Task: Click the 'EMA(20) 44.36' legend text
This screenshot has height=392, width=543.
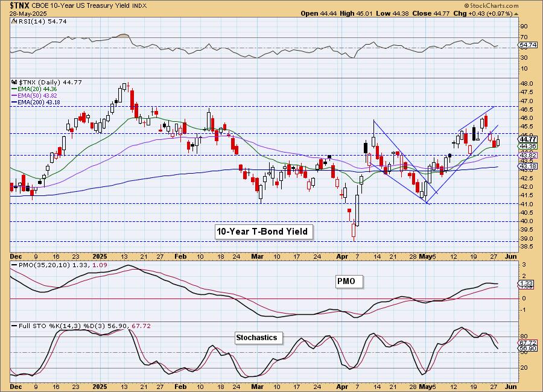Action: click(37, 89)
